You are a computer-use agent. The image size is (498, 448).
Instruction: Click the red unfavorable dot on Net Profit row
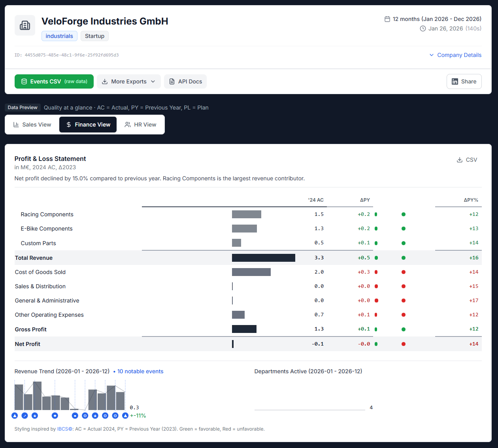[403, 344]
